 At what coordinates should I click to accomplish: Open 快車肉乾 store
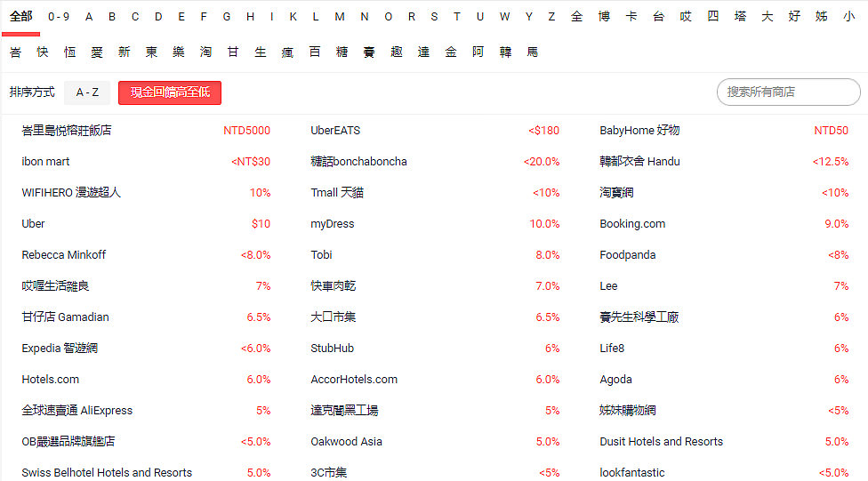(334, 286)
